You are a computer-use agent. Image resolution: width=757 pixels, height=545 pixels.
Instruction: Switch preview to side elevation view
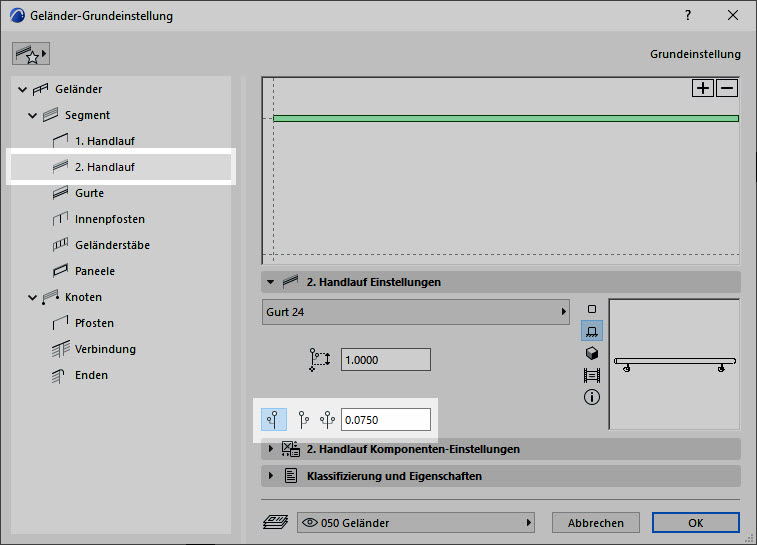tap(592, 332)
